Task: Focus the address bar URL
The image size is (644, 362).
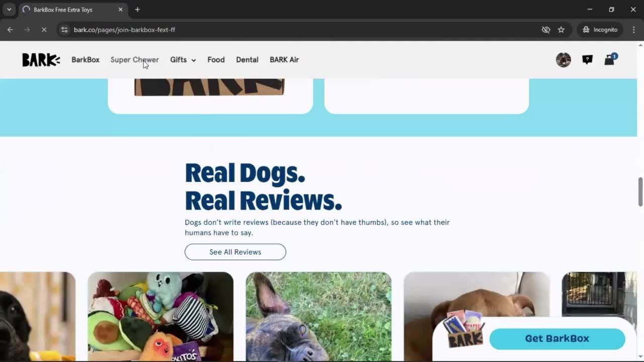Action: pyautogui.click(x=124, y=30)
